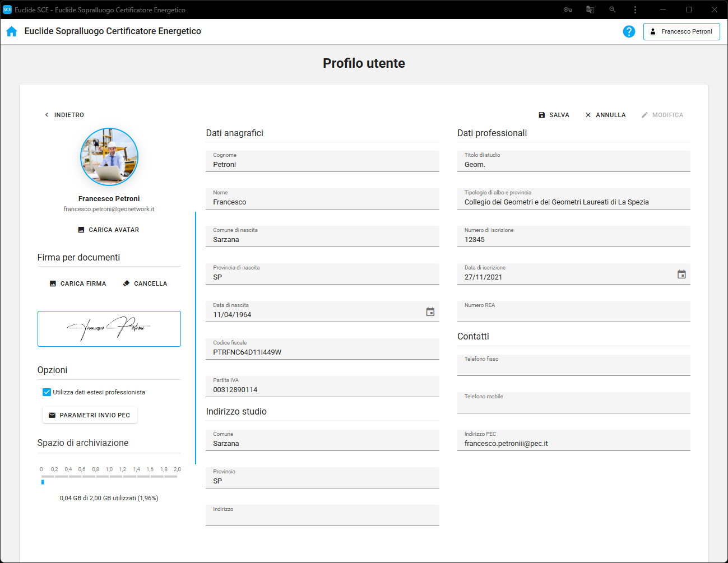Click the Codice fiscale input field
Viewport: 728px width, 563px height.
(322, 352)
